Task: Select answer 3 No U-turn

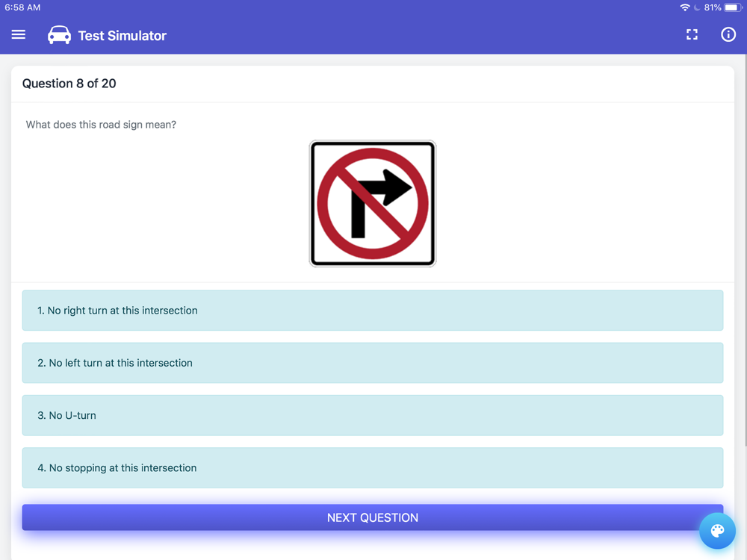Action: (373, 415)
